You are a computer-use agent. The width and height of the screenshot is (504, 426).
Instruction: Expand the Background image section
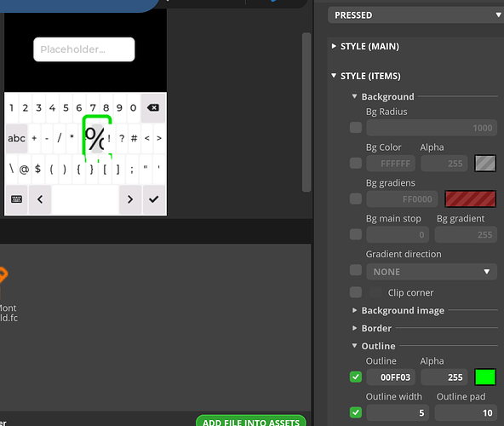[398, 310]
